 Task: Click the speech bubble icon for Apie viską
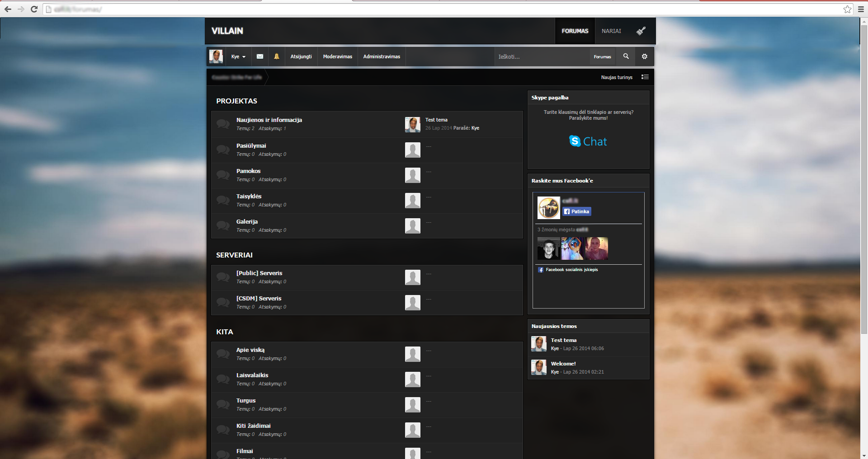pyautogui.click(x=223, y=354)
